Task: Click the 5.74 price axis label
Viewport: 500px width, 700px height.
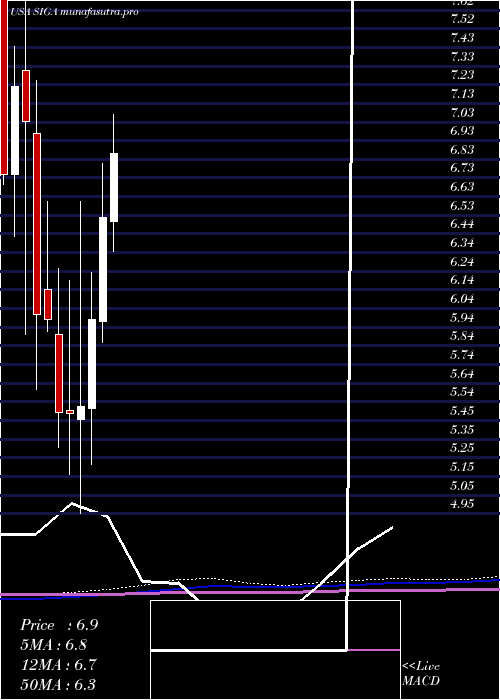Action: (462, 355)
